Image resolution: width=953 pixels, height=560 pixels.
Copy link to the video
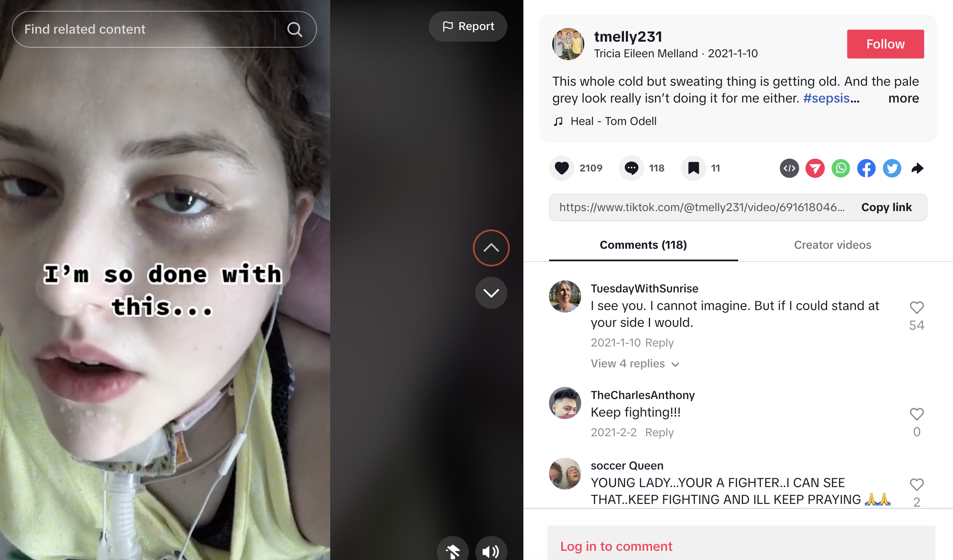(886, 207)
